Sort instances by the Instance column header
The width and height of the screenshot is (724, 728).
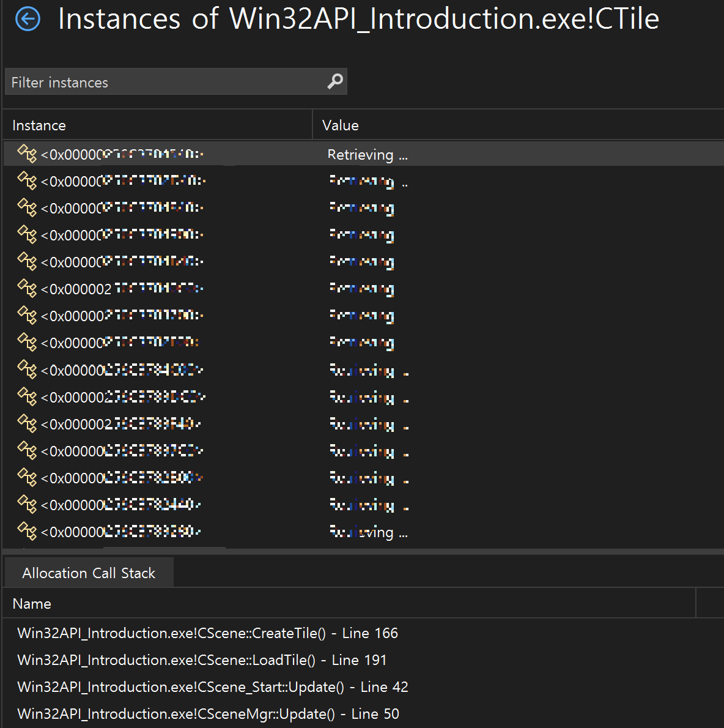coord(39,125)
